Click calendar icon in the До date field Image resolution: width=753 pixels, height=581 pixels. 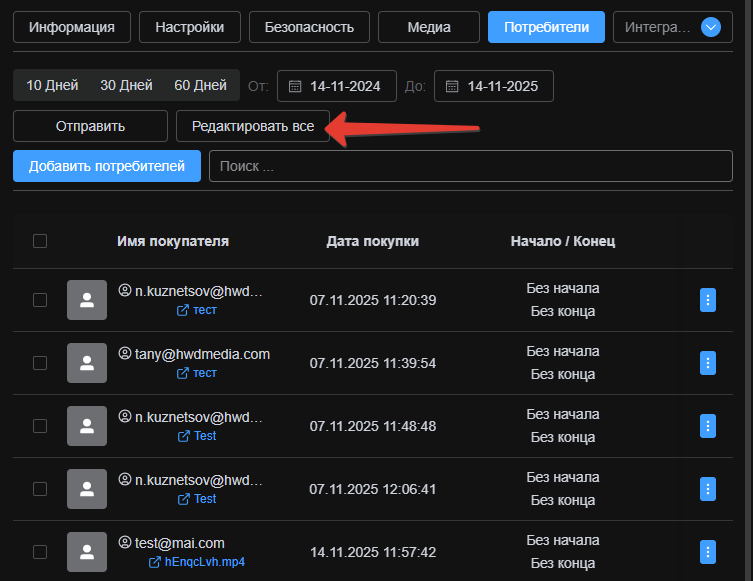click(x=452, y=86)
